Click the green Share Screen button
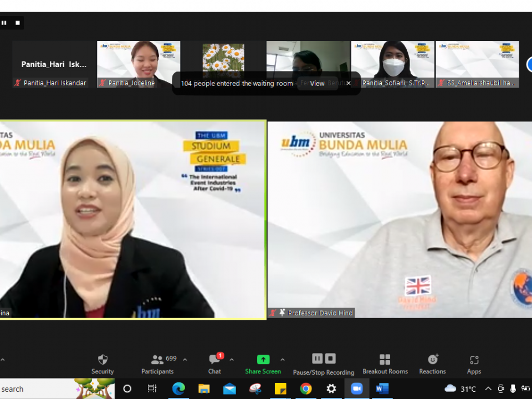Viewport: 532px width, 399px height. coord(263,365)
